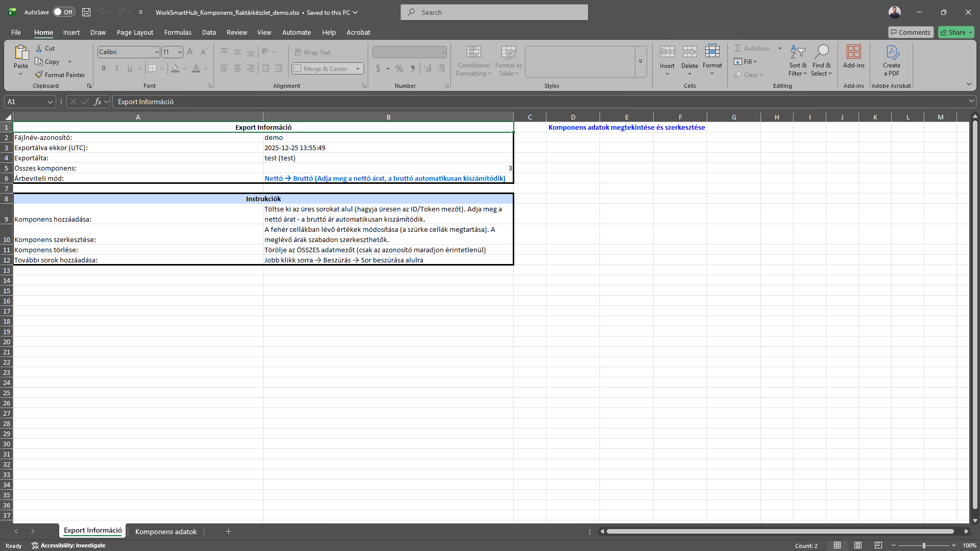The height and width of the screenshot is (551, 980).
Task: Click the Paste clipboard icon
Action: (21, 53)
